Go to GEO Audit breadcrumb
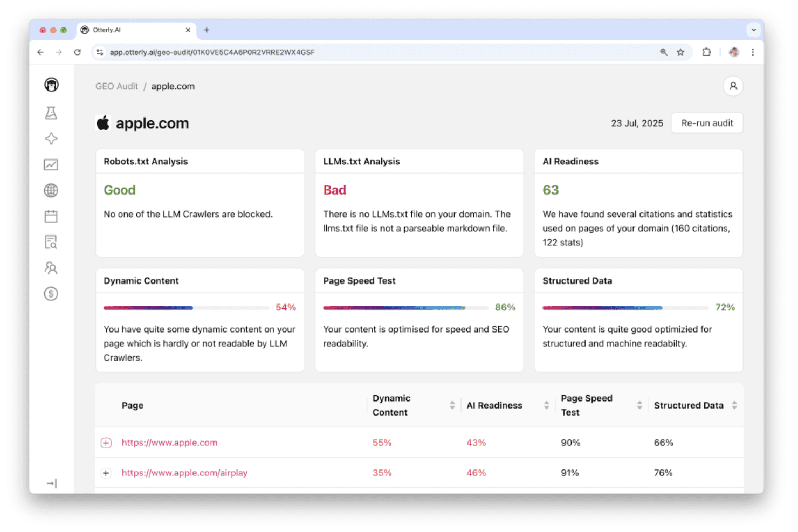 coord(116,86)
